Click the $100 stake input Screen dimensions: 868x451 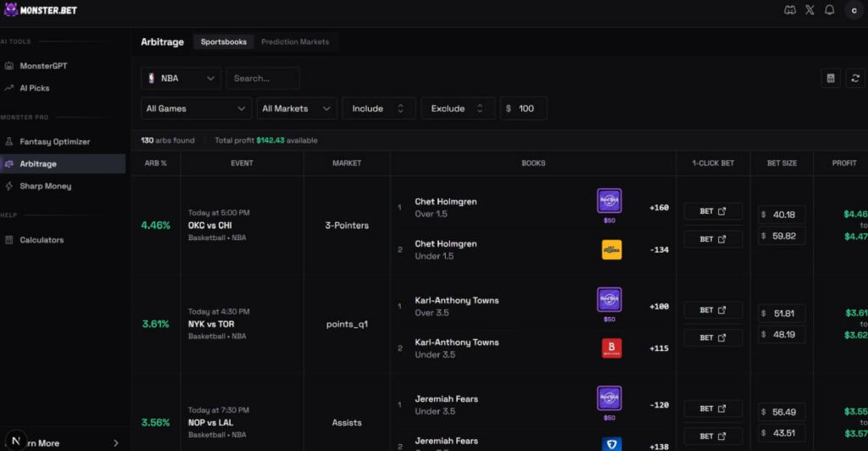524,109
